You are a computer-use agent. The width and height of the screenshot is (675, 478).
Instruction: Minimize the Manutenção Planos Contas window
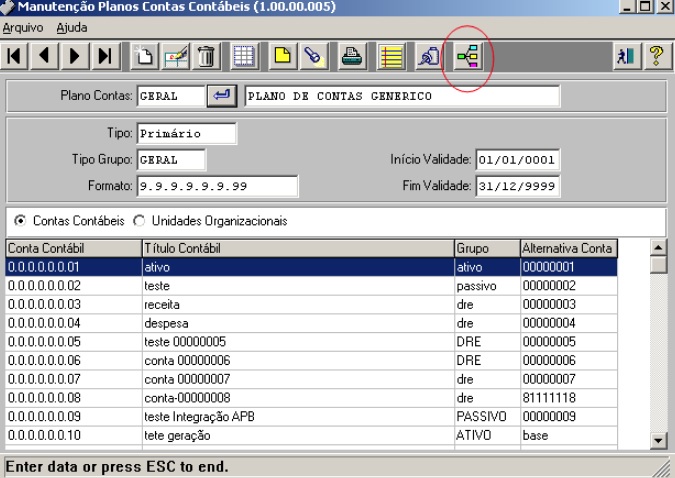click(x=627, y=6)
